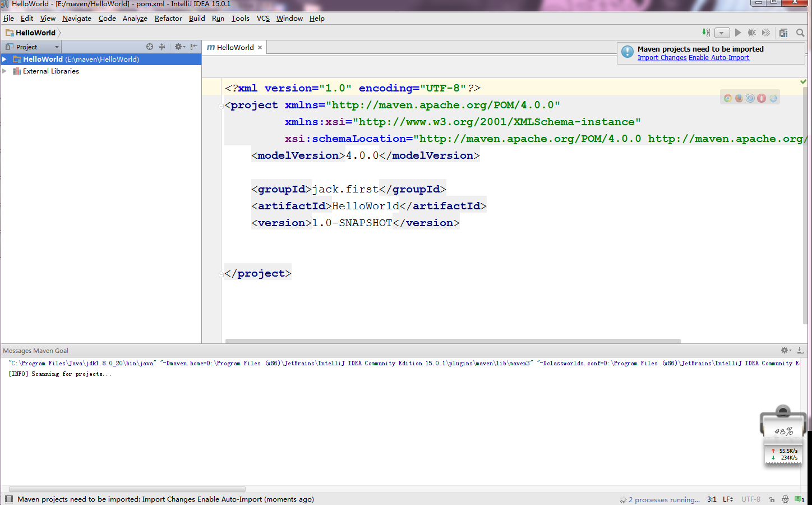Click the groupId value jack.first

click(x=345, y=189)
